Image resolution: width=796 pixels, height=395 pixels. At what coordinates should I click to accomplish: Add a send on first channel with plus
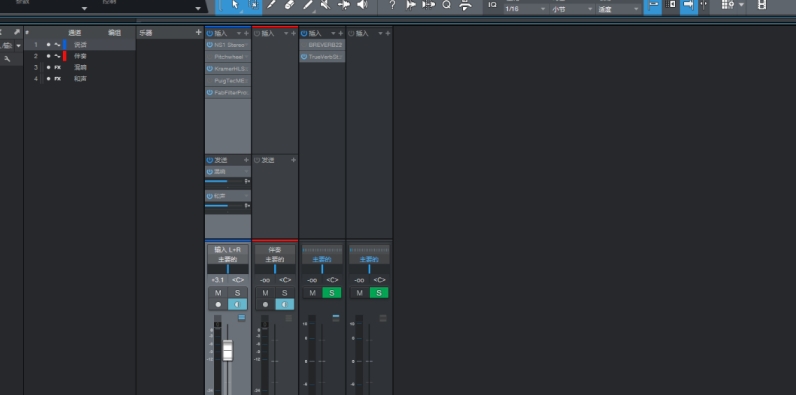(x=246, y=160)
